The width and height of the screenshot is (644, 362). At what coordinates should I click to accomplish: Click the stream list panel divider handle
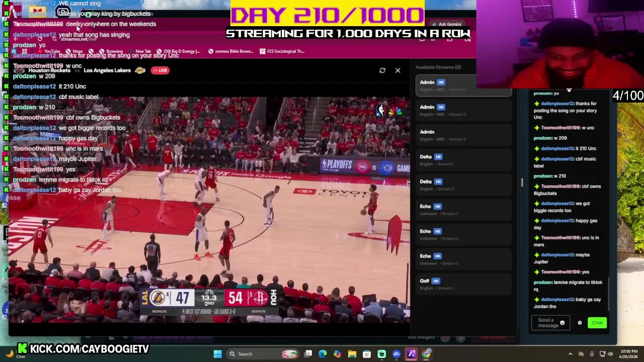point(522,182)
